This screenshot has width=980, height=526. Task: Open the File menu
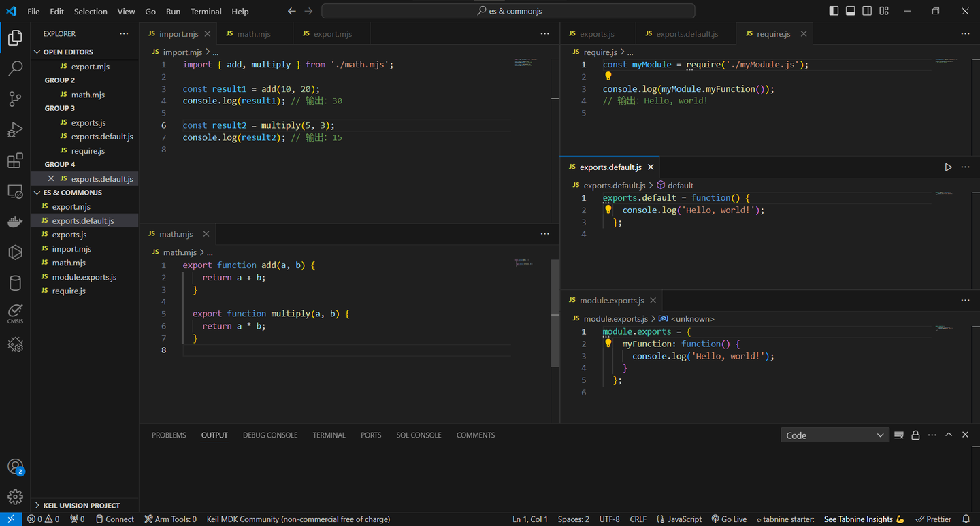coord(33,11)
